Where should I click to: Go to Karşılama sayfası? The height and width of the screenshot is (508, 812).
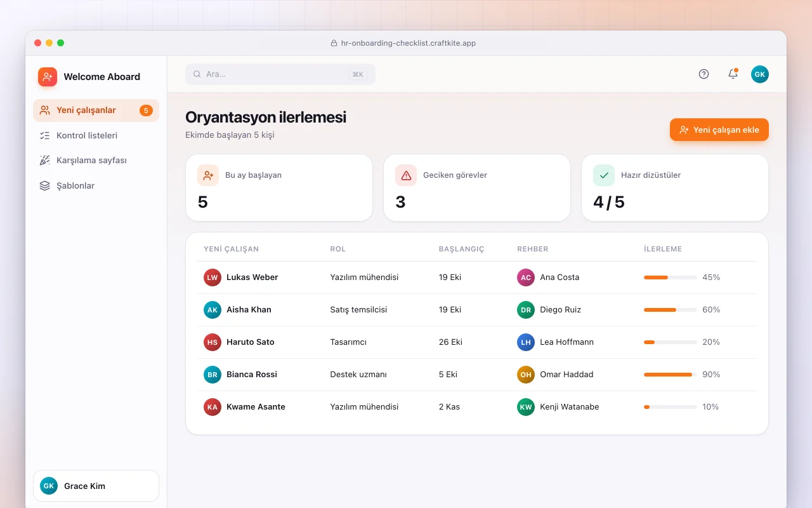[96, 161]
